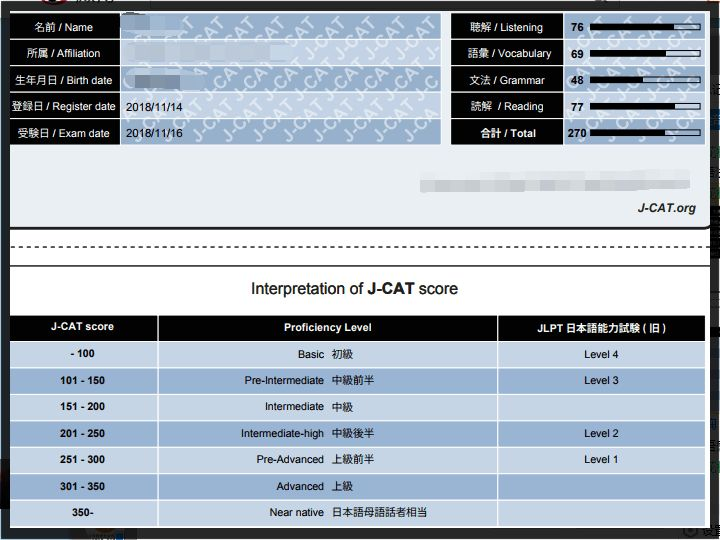Screen dimensions: 720x540
Task: Click the 読解 / Reading label
Action: [x=506, y=107]
